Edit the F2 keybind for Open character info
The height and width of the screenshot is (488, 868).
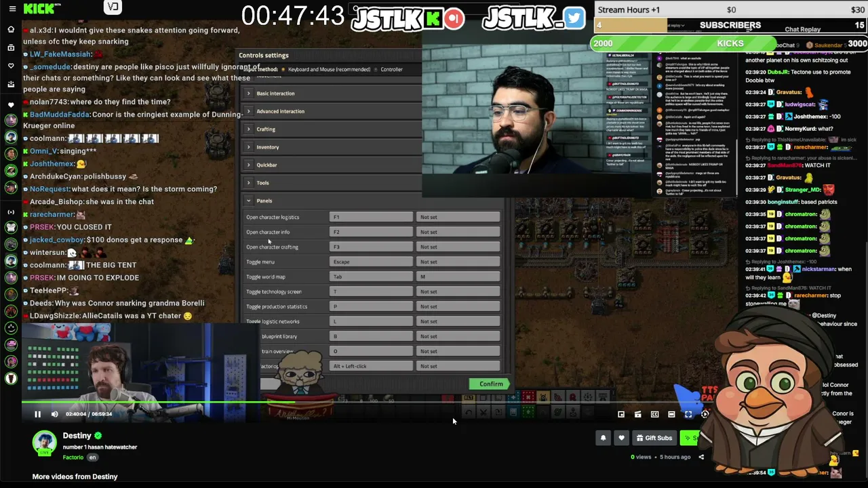371,232
